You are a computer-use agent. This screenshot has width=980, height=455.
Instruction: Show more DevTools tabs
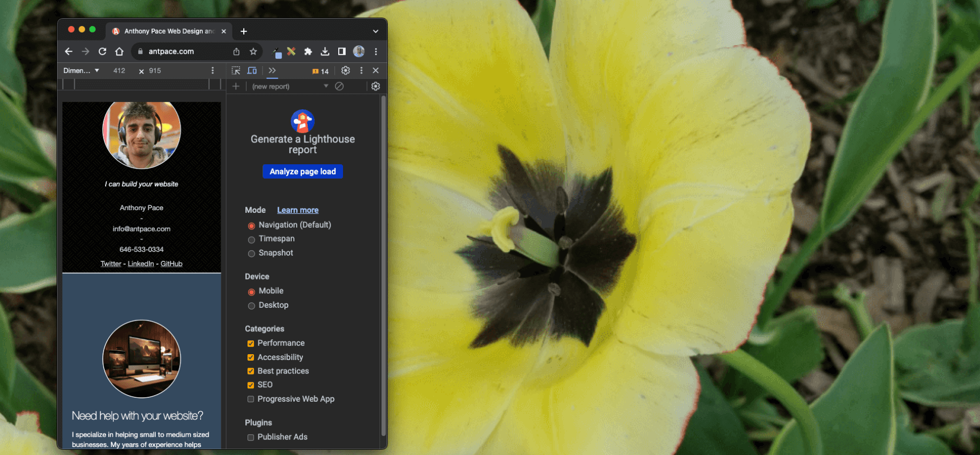pos(272,70)
